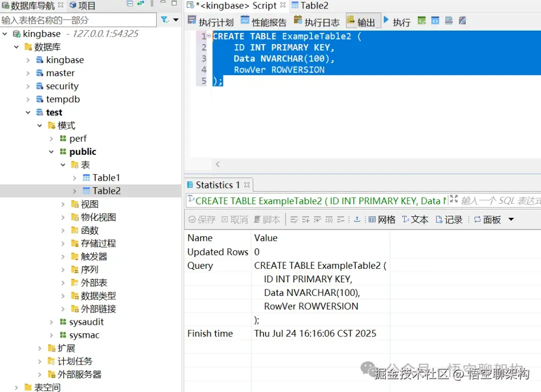Click the schema icon beside sysaudit
The image size is (541, 392).
pos(63,322)
